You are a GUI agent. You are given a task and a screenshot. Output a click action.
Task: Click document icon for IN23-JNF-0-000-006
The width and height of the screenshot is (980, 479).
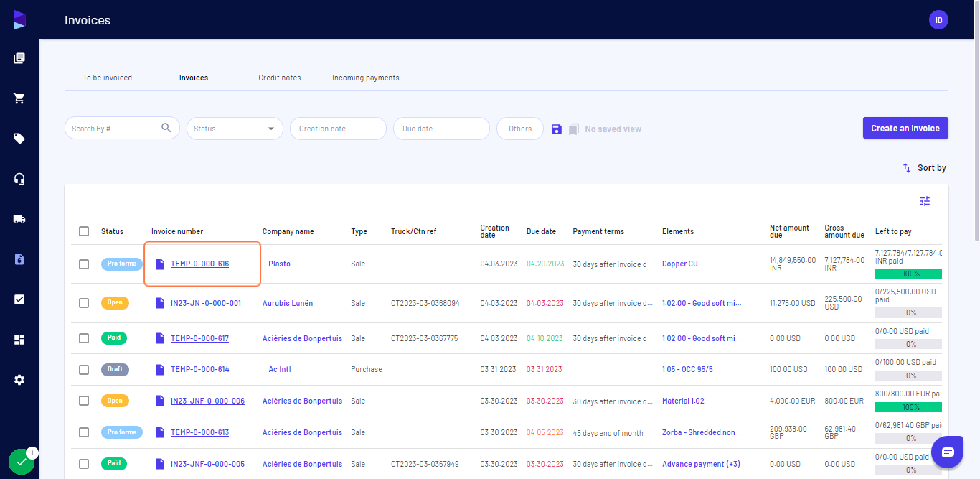tap(160, 401)
